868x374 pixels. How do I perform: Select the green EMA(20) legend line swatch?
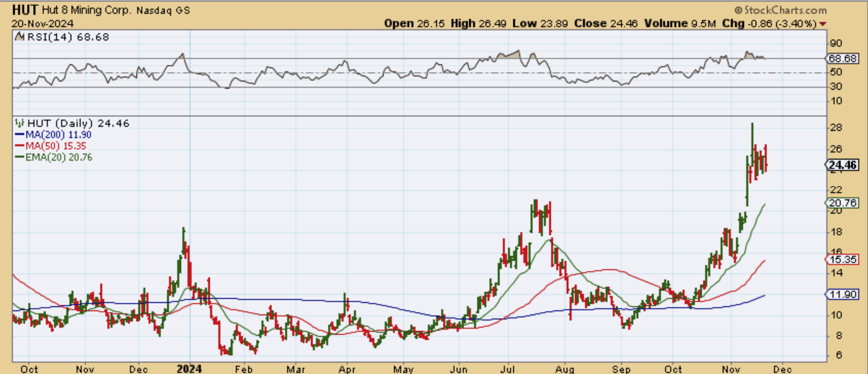(x=19, y=157)
